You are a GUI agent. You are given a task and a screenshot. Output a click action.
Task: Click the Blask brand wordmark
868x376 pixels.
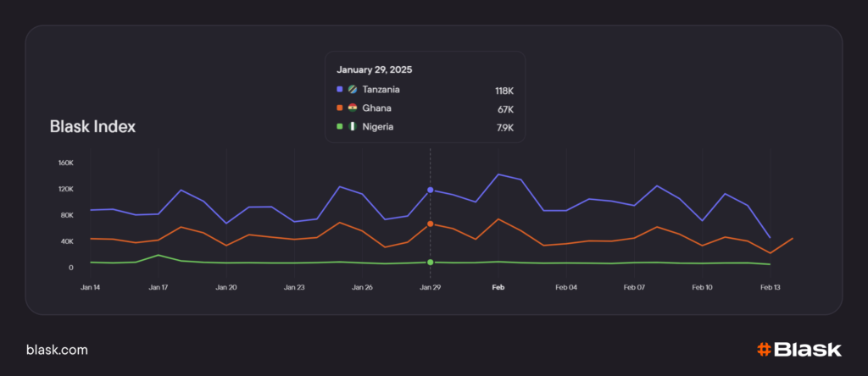[807, 349]
